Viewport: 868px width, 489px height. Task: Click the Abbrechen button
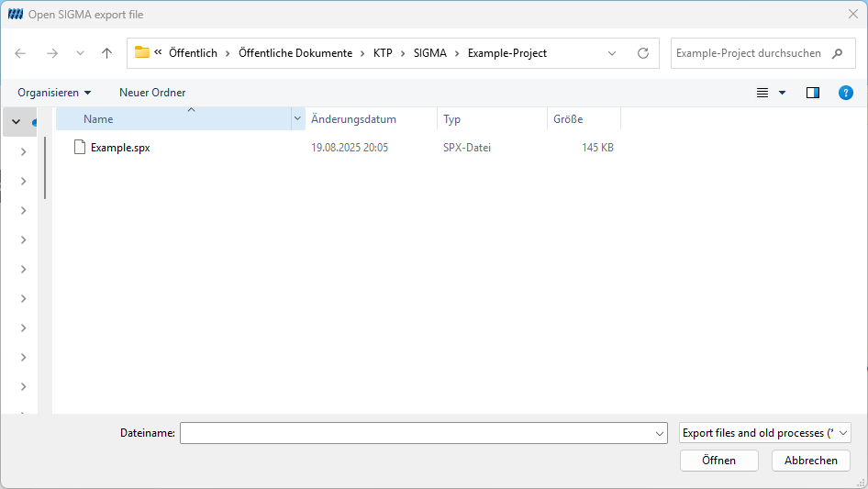(x=811, y=461)
